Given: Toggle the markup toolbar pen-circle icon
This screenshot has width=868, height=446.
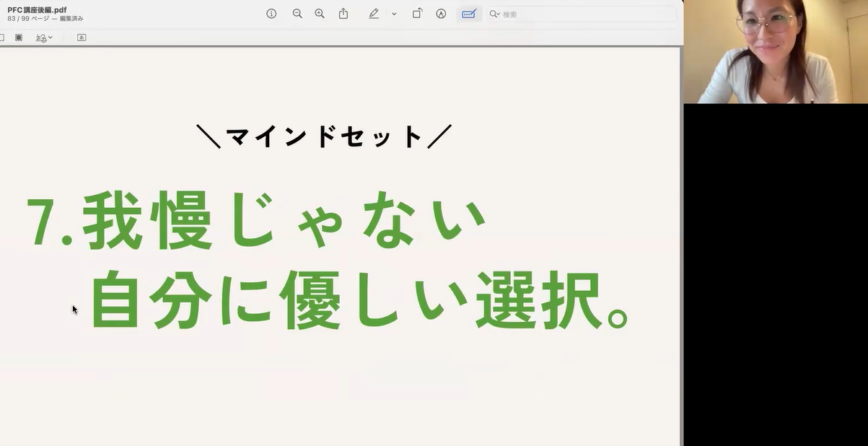Looking at the screenshot, I should pos(441,14).
